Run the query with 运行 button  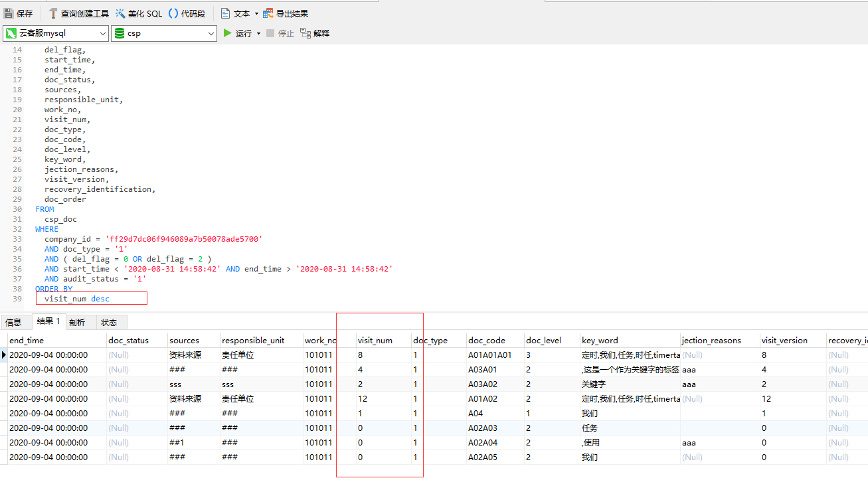tap(237, 33)
